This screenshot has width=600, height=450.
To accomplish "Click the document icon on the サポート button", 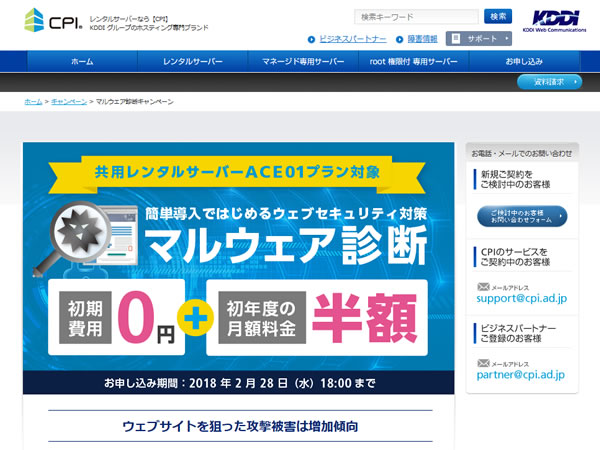I will click(x=456, y=39).
